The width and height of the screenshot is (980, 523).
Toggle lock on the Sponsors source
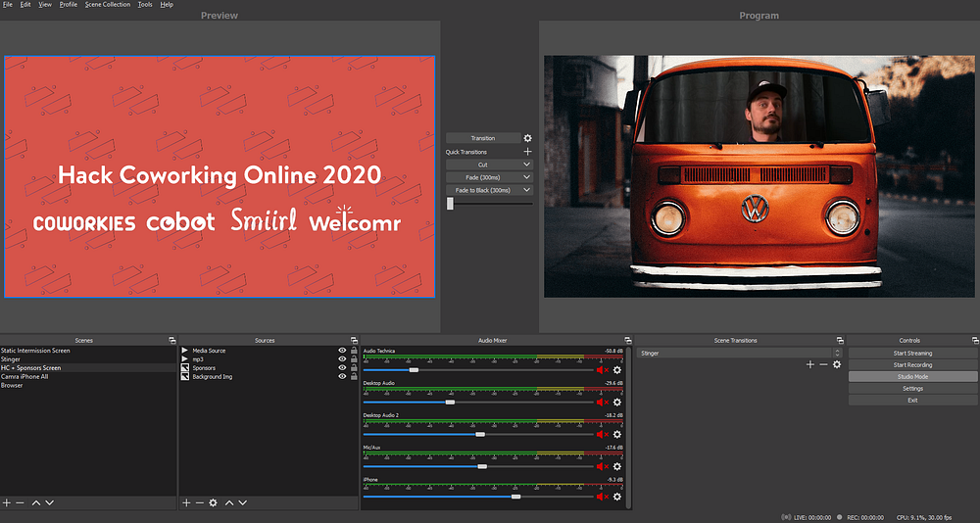[x=353, y=368]
